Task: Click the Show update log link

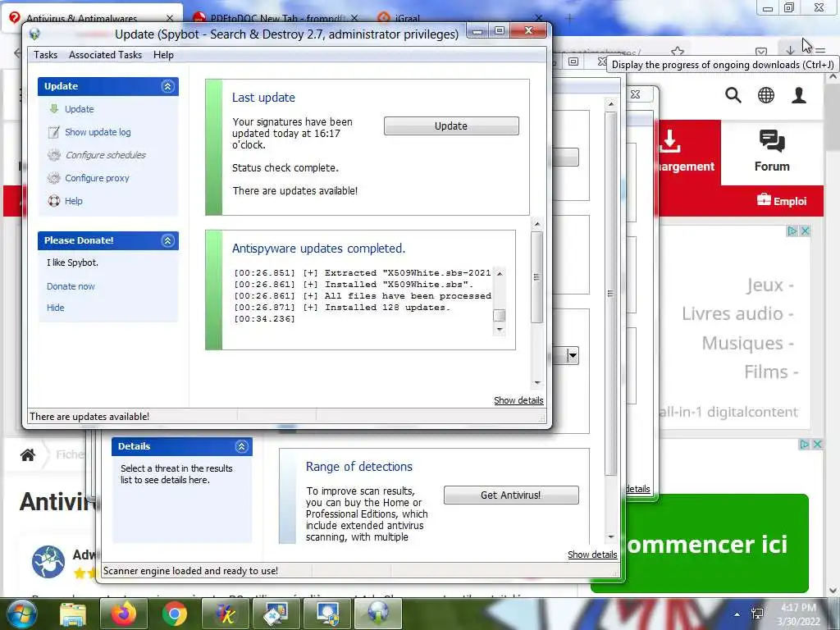Action: point(98,132)
